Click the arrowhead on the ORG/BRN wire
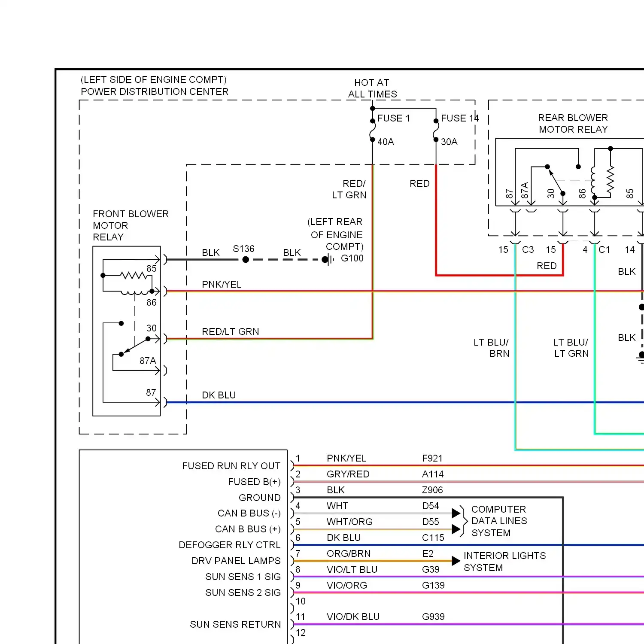The image size is (644, 644). (456, 561)
